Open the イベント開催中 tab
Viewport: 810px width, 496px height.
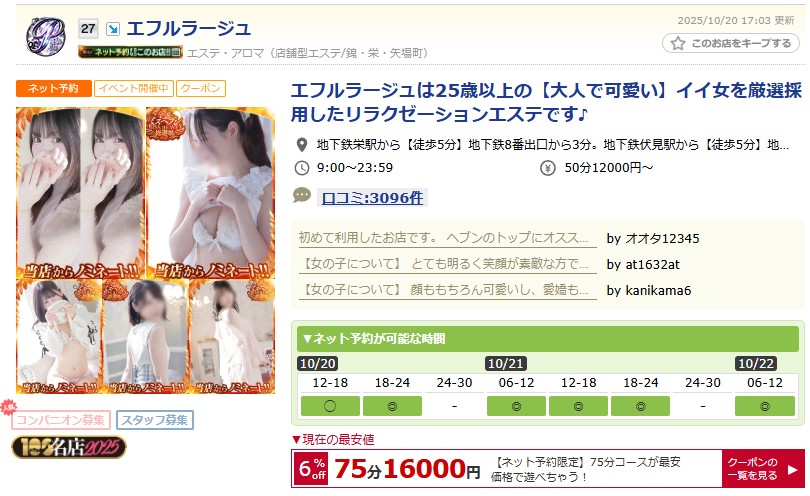coord(134,88)
